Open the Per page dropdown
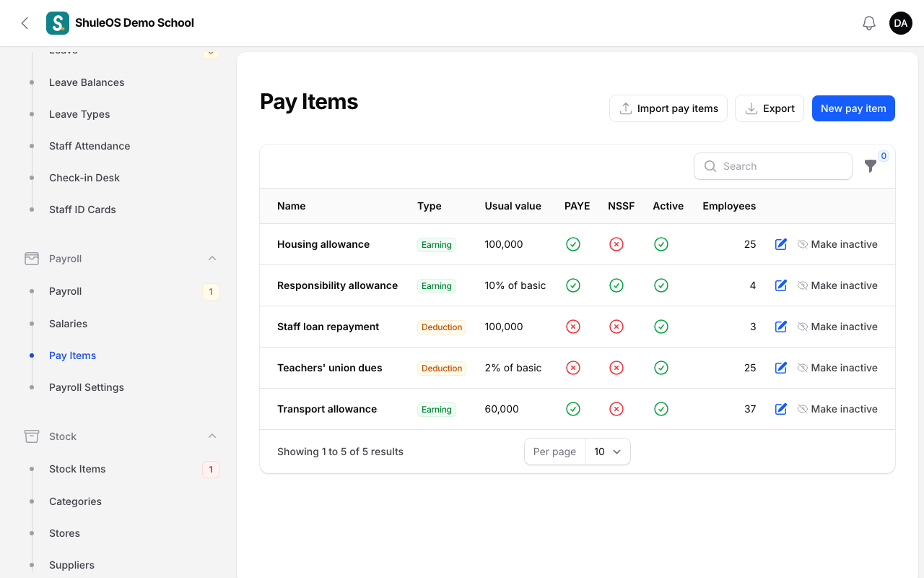 pyautogui.click(x=607, y=452)
